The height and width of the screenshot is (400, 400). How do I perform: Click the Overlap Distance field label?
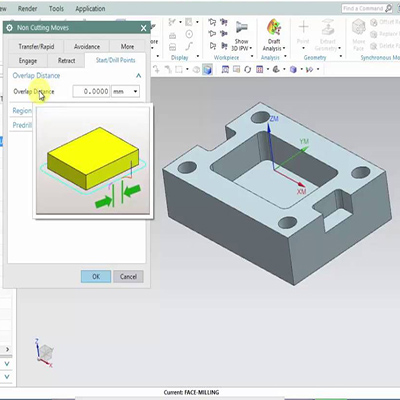pyautogui.click(x=34, y=91)
